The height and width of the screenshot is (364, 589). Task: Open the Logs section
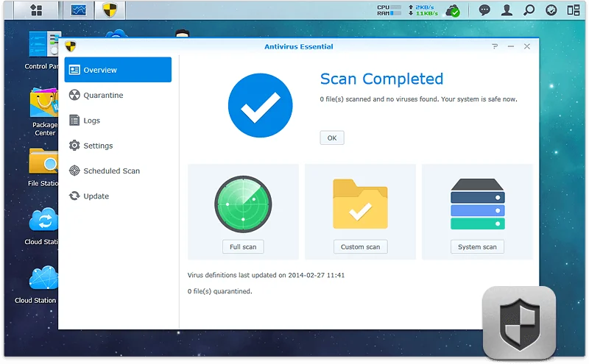[x=118, y=120]
